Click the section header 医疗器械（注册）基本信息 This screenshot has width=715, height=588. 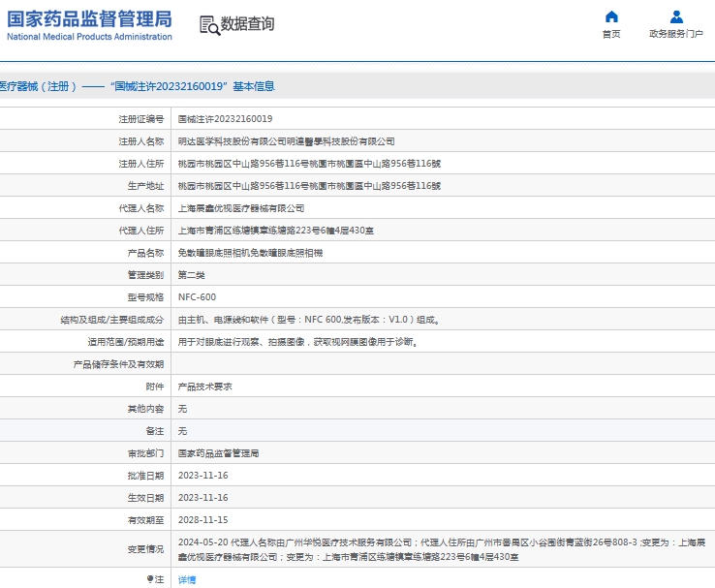tap(138, 86)
